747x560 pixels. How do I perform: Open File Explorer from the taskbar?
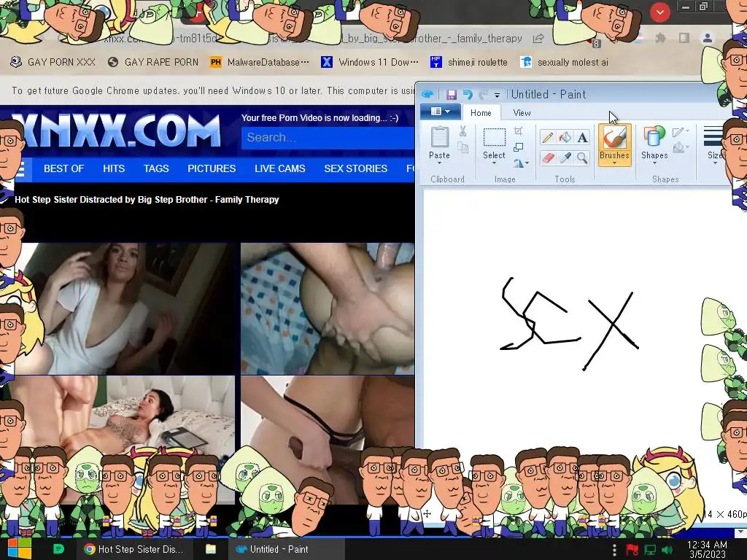[x=211, y=549]
